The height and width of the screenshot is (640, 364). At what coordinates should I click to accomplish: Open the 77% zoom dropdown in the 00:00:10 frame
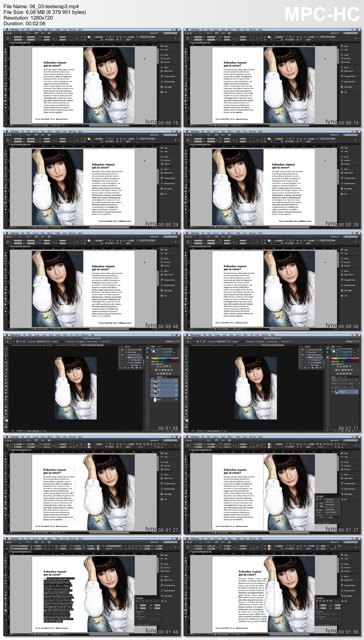(x=28, y=33)
